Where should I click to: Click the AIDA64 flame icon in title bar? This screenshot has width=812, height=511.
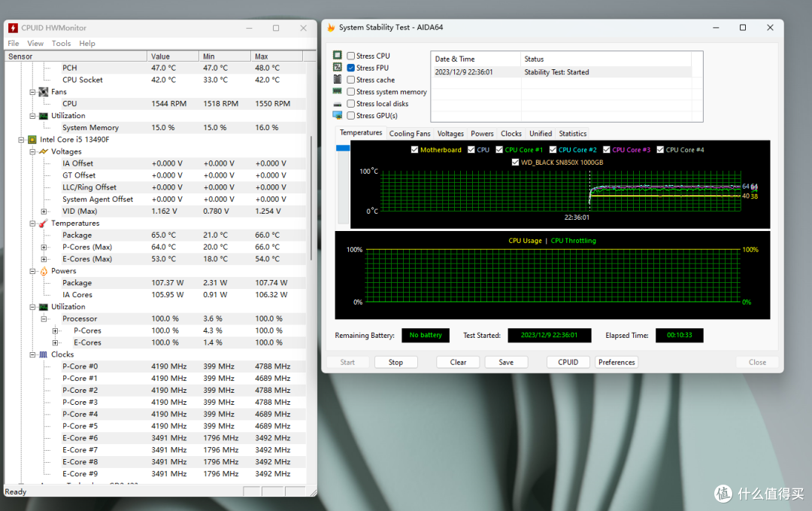click(x=331, y=27)
